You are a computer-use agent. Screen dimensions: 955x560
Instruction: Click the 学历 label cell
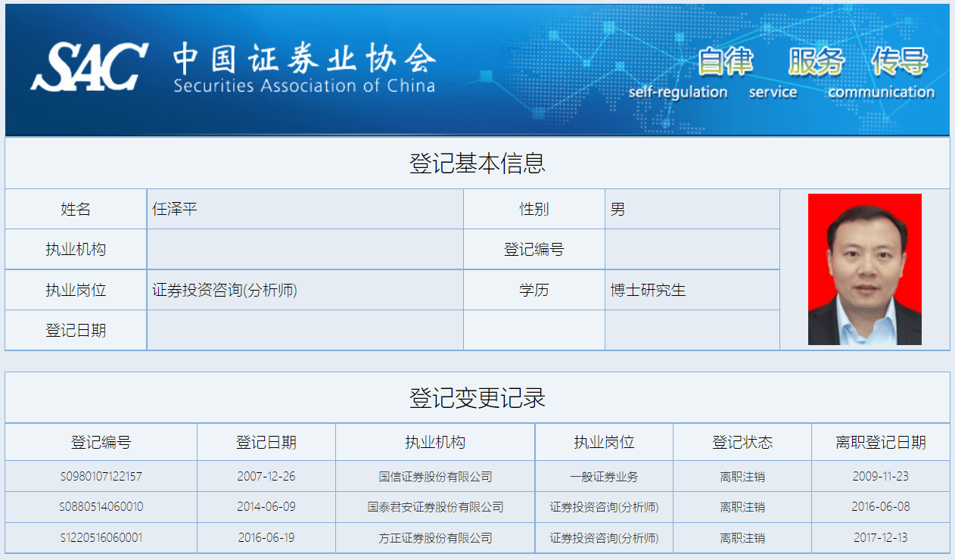click(x=534, y=290)
